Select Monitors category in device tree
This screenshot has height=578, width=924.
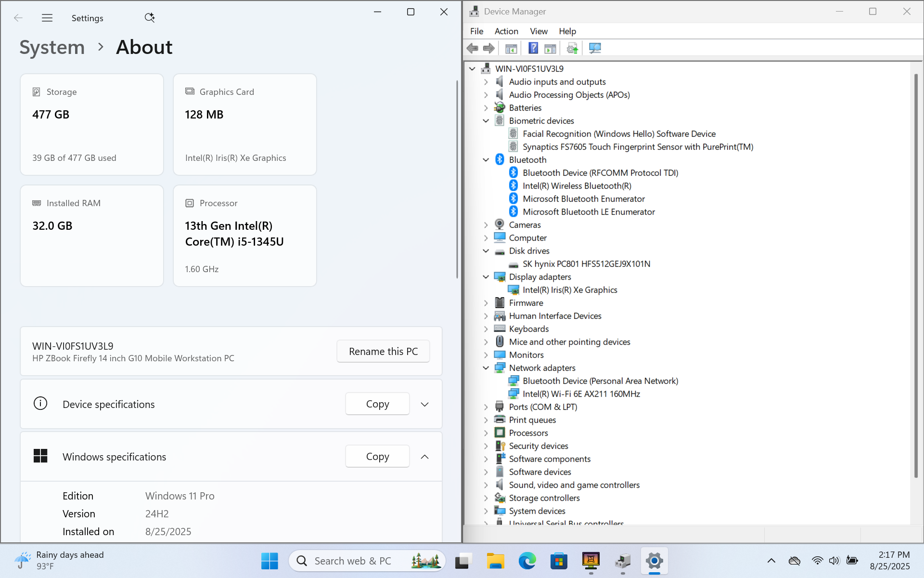pyautogui.click(x=526, y=355)
